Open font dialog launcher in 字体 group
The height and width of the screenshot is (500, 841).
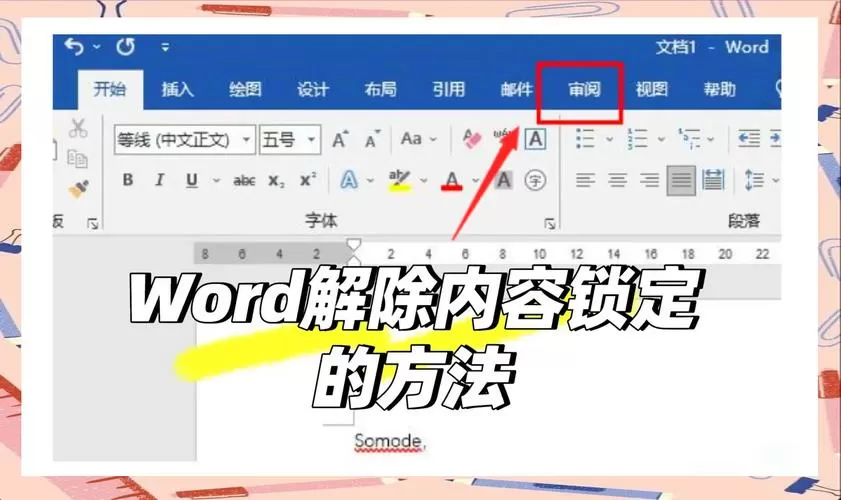[550, 223]
